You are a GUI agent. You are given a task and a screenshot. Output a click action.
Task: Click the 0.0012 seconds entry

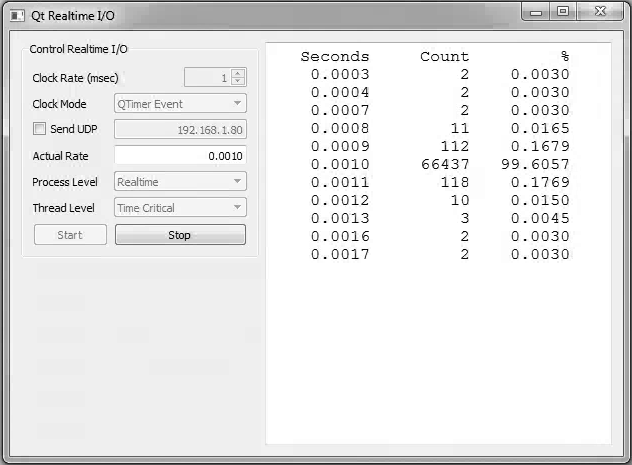pyautogui.click(x=340, y=200)
